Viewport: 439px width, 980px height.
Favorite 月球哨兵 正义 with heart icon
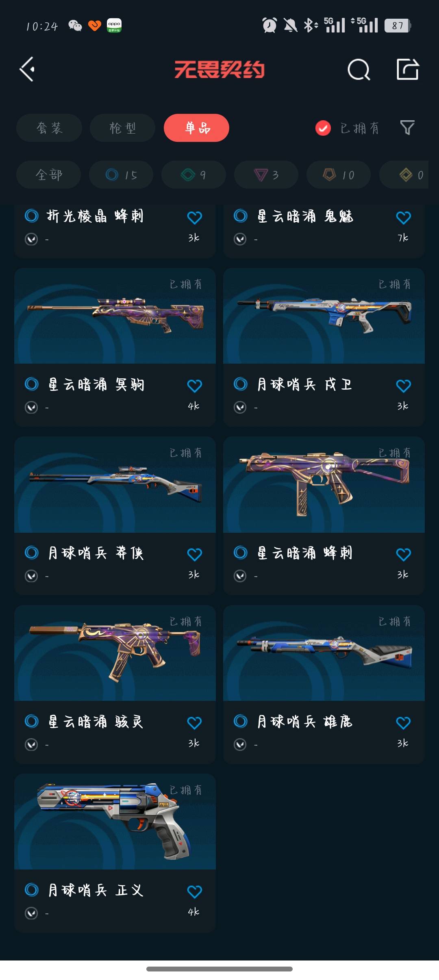click(x=194, y=891)
